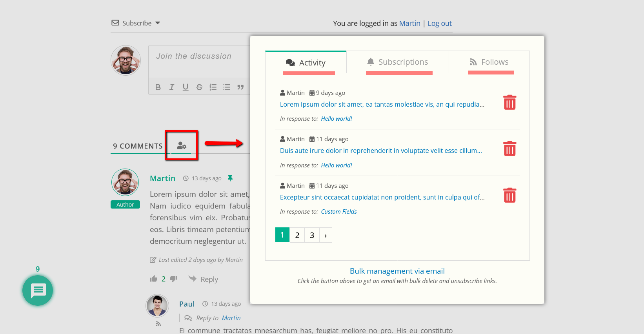The height and width of the screenshot is (334, 644).
Task: Switch to the Subscriptions tab
Action: click(x=398, y=62)
